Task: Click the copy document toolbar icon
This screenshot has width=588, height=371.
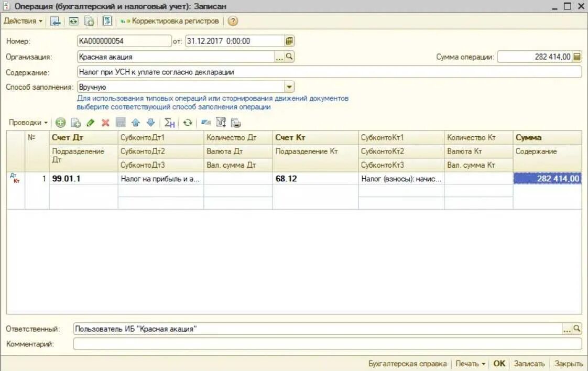Action: pyautogui.click(x=89, y=21)
